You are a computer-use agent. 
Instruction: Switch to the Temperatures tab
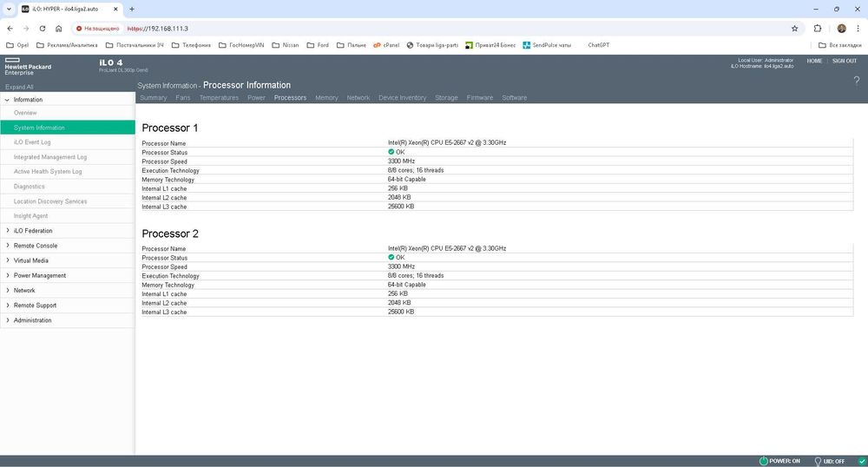click(219, 98)
